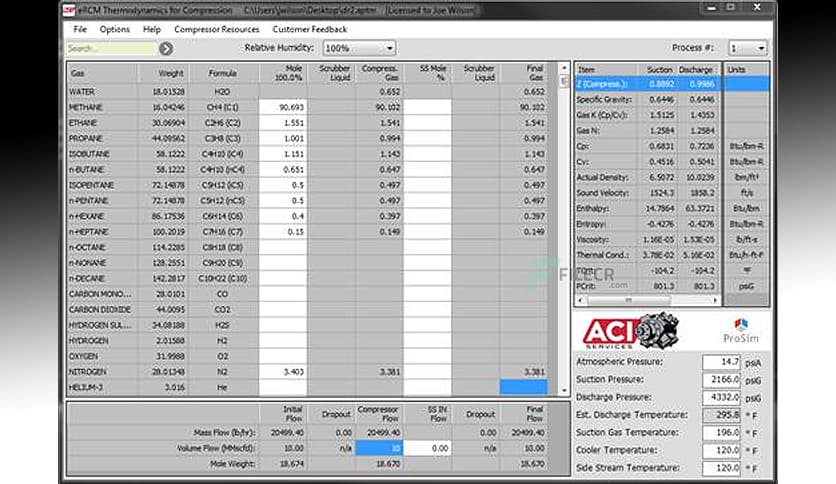This screenshot has height=484, width=836.
Task: Click the Search input field
Action: point(111,49)
